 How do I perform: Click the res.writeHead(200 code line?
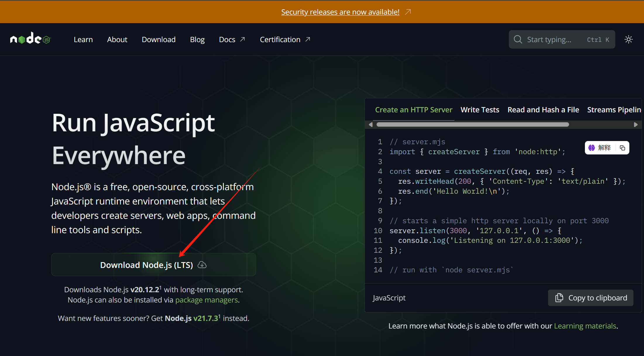tap(512, 181)
